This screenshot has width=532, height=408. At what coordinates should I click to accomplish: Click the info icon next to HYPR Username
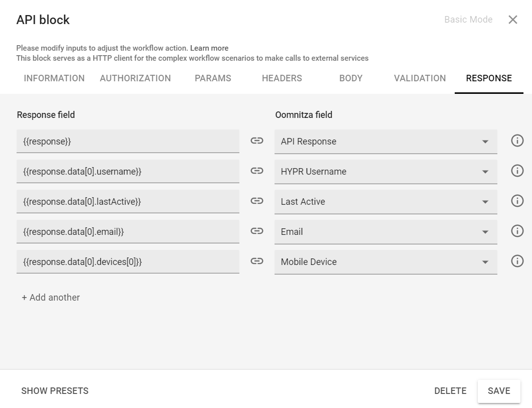(x=517, y=171)
